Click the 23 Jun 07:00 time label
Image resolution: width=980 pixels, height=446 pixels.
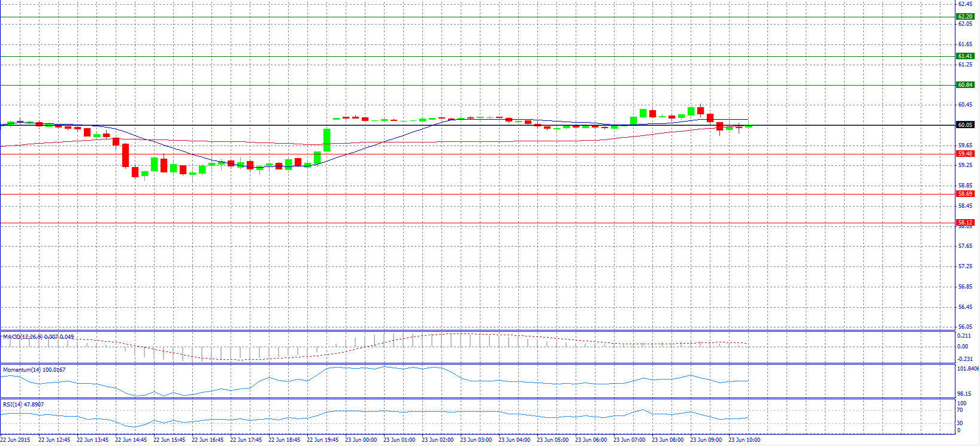629,440
